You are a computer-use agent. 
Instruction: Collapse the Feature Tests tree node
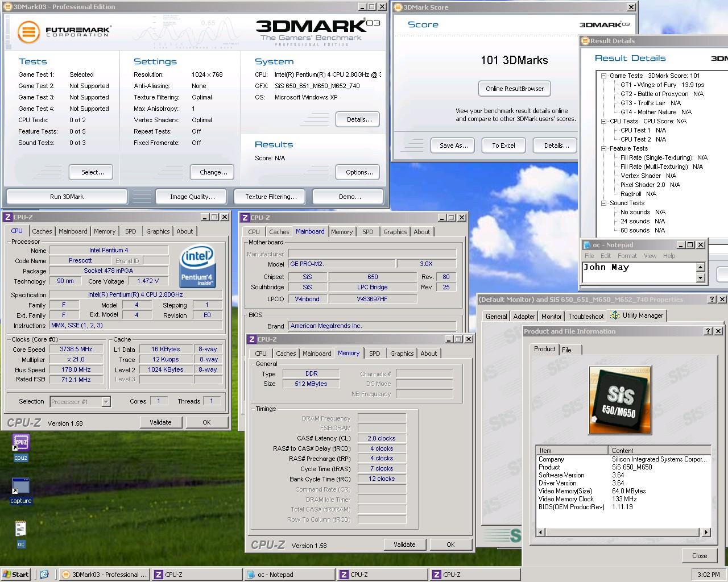point(603,148)
